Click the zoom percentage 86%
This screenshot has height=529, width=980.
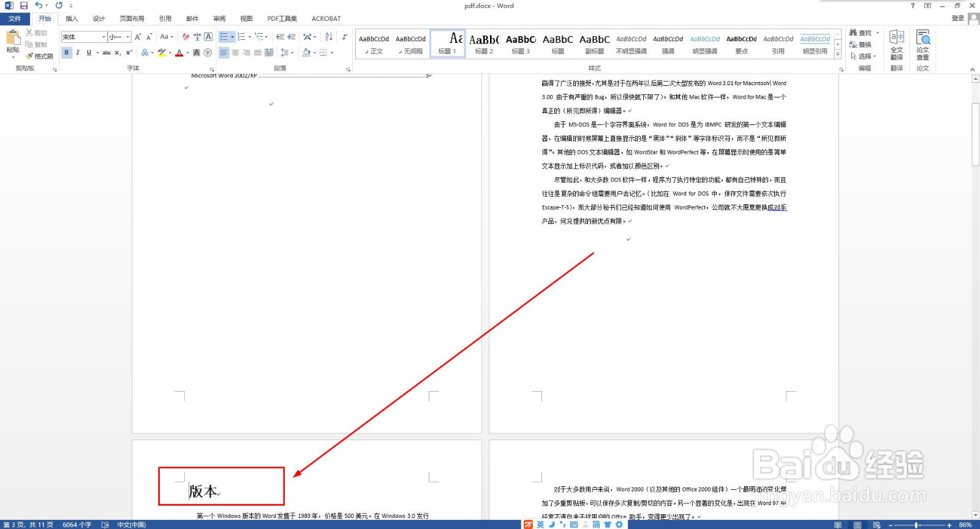tap(965, 525)
